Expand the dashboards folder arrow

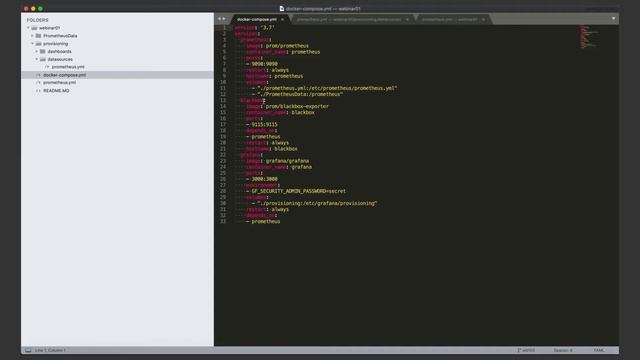pos(36,51)
